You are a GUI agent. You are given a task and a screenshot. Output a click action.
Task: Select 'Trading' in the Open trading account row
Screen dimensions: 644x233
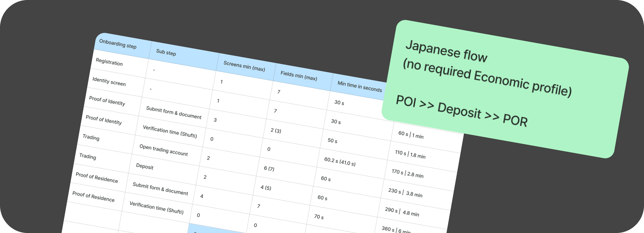tap(91, 137)
